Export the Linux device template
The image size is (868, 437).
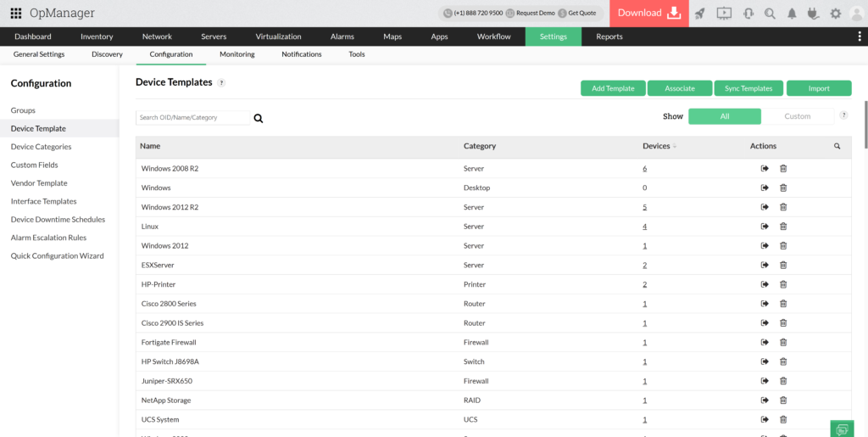tap(765, 227)
